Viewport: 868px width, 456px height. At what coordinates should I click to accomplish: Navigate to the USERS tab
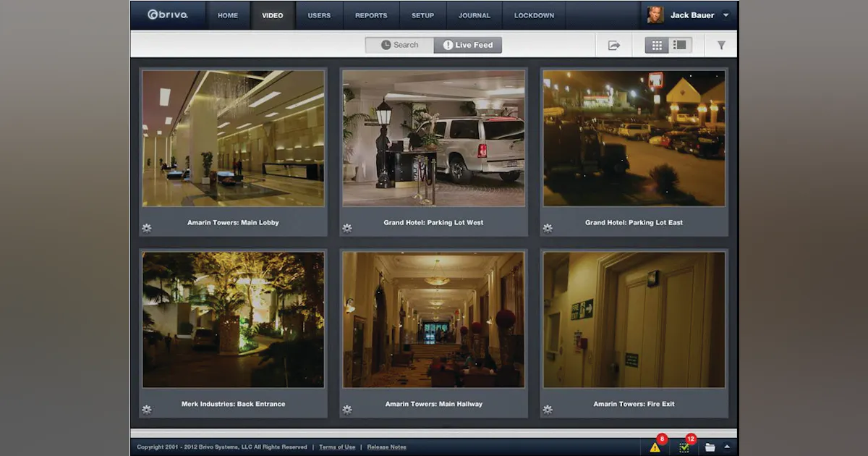(x=319, y=15)
